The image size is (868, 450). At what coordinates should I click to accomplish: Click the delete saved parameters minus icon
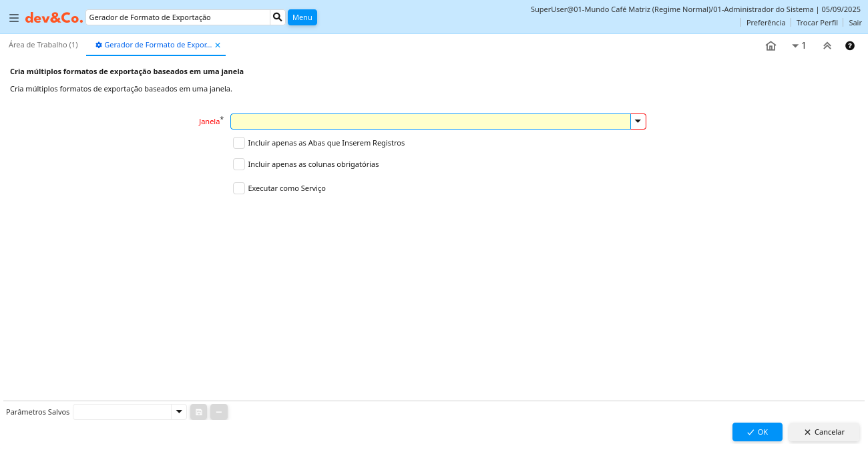click(219, 412)
